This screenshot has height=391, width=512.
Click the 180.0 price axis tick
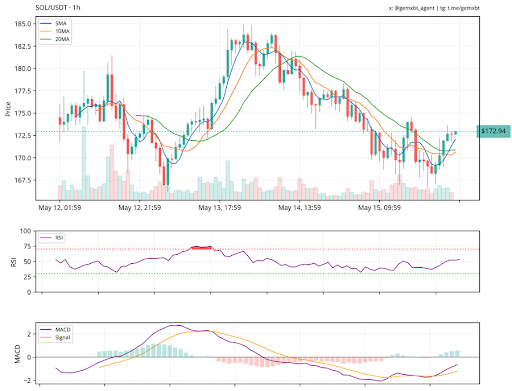pos(23,69)
